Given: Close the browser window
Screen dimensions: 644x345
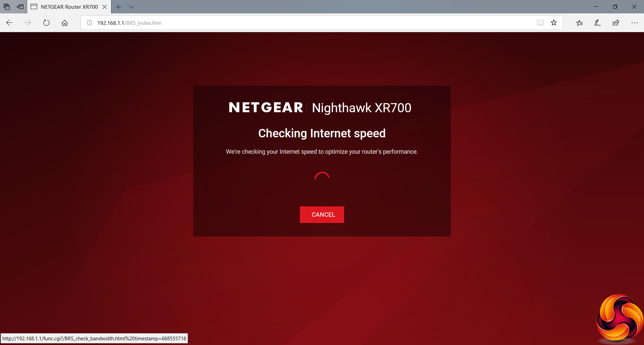Looking at the screenshot, I should [x=634, y=7].
